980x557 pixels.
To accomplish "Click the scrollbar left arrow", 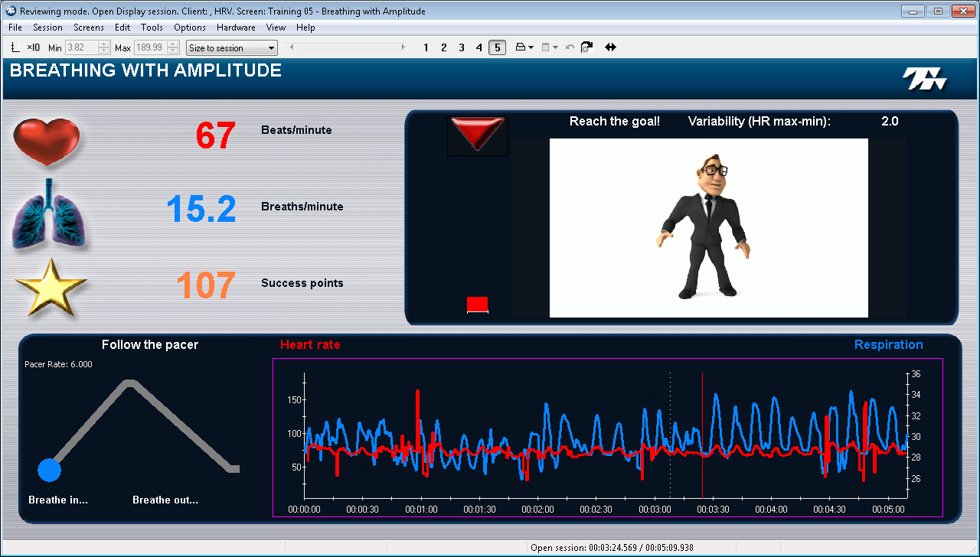I will tap(290, 47).
